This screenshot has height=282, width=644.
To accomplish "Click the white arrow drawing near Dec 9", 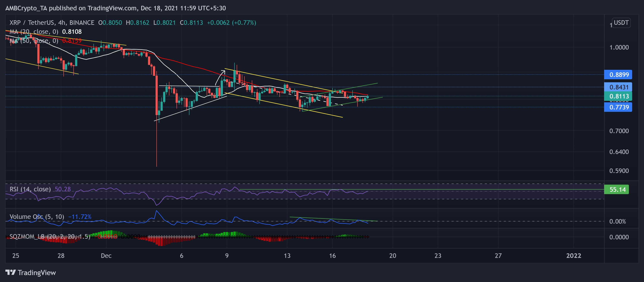I will 220,78.
